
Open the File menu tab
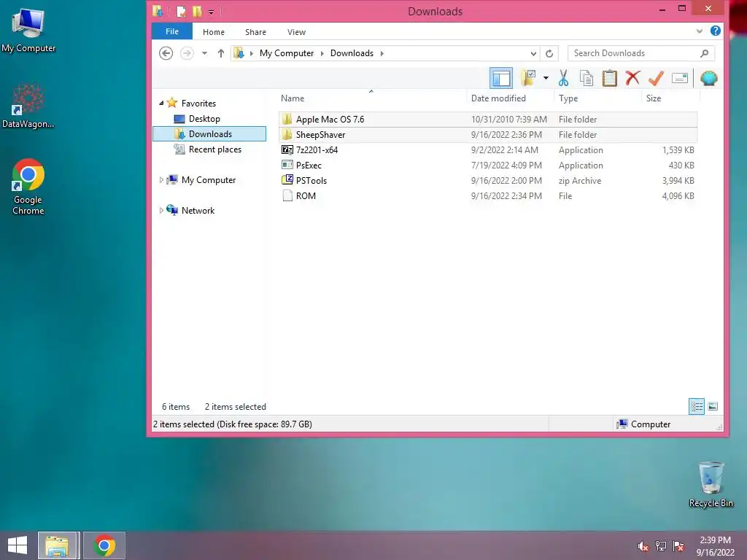coord(172,31)
